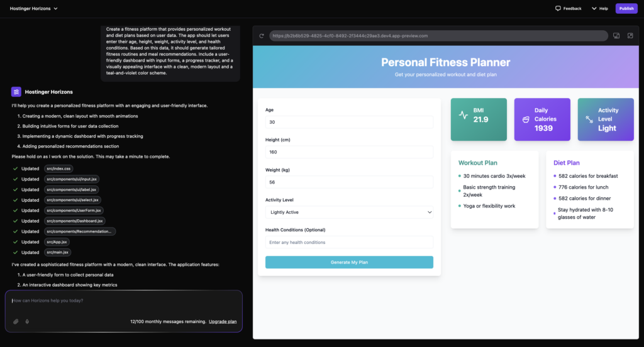The height and width of the screenshot is (347, 644).
Task: Click the src/components/Dashboard.jsx file chip
Action: tap(74, 221)
